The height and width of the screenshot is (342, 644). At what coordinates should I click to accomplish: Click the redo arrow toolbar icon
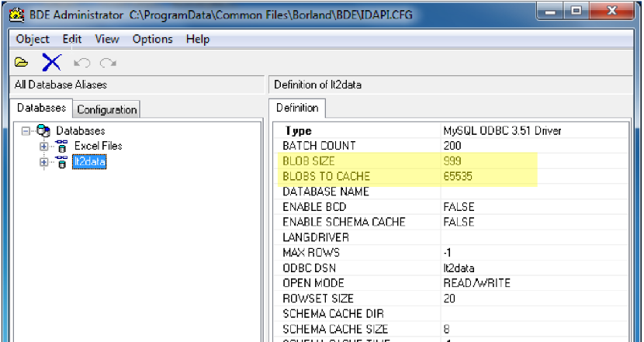coord(107,61)
